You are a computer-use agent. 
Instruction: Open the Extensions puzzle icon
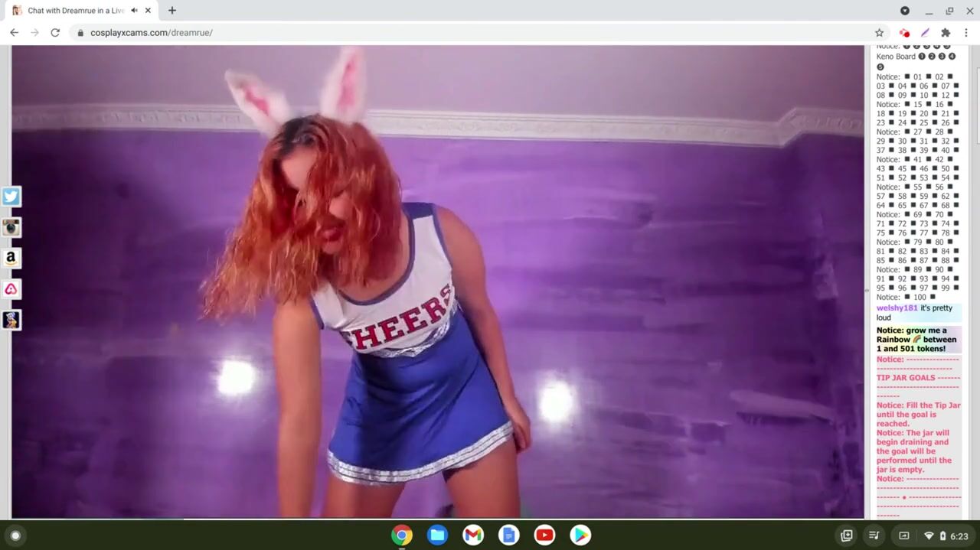(946, 33)
